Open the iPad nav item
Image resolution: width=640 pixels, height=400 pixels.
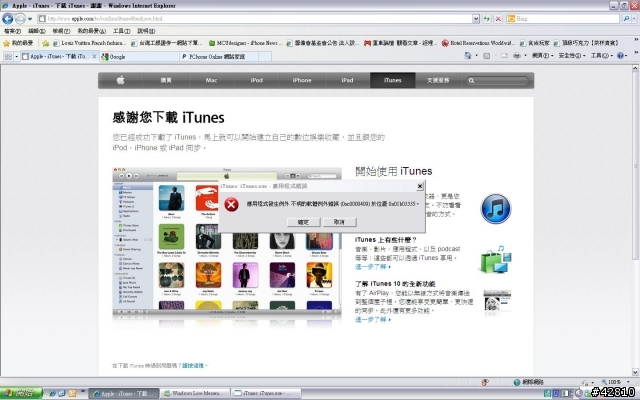[347, 80]
